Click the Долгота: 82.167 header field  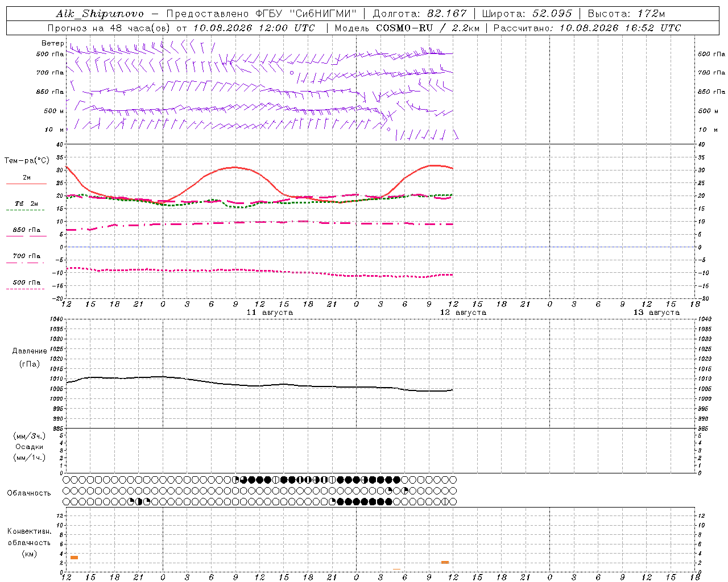point(419,14)
